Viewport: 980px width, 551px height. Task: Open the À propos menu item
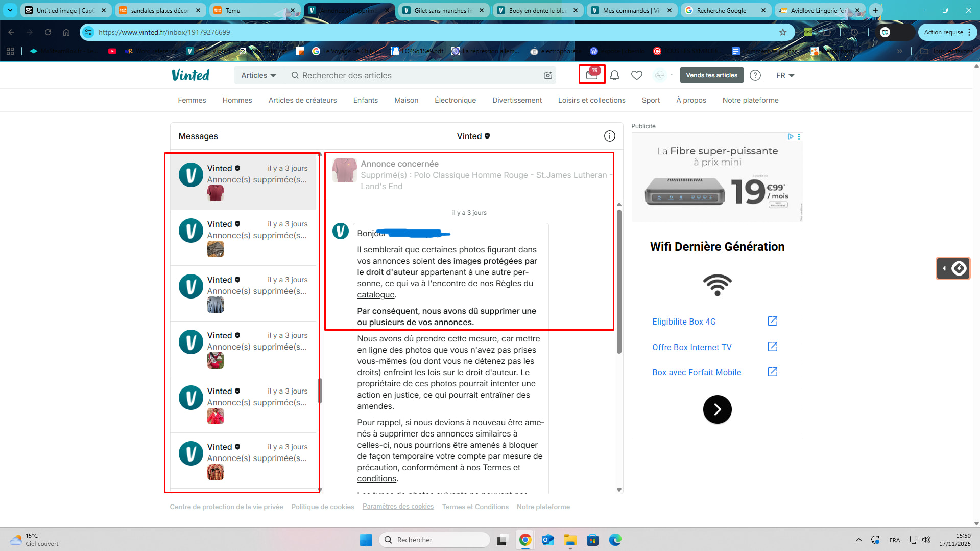click(691, 100)
